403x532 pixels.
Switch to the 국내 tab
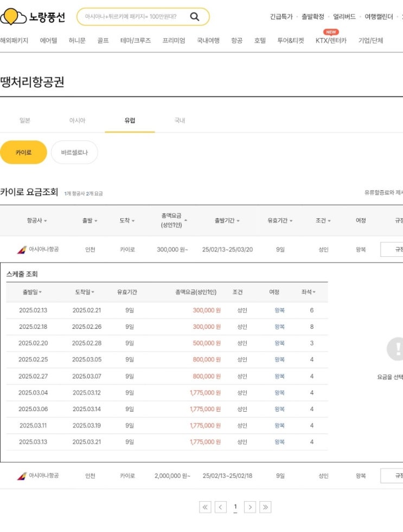pos(180,120)
